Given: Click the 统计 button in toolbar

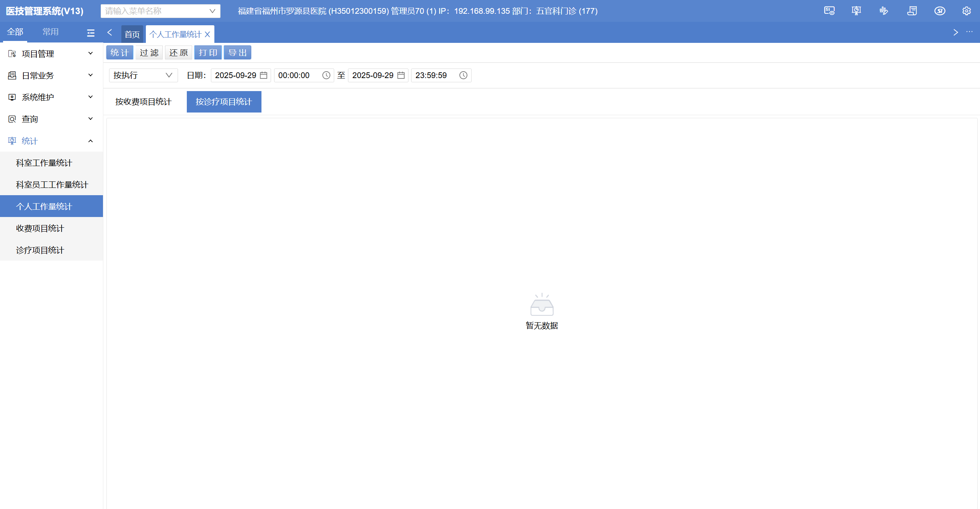Looking at the screenshot, I should tap(119, 53).
